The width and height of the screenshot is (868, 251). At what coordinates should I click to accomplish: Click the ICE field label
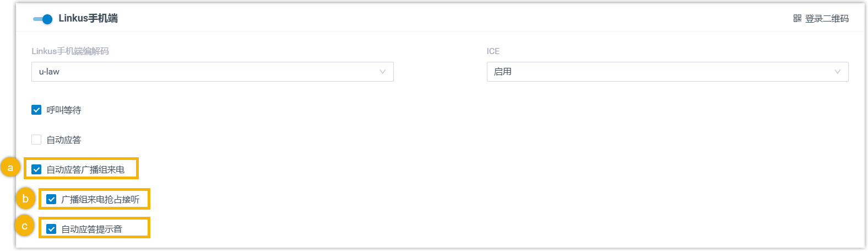[493, 51]
